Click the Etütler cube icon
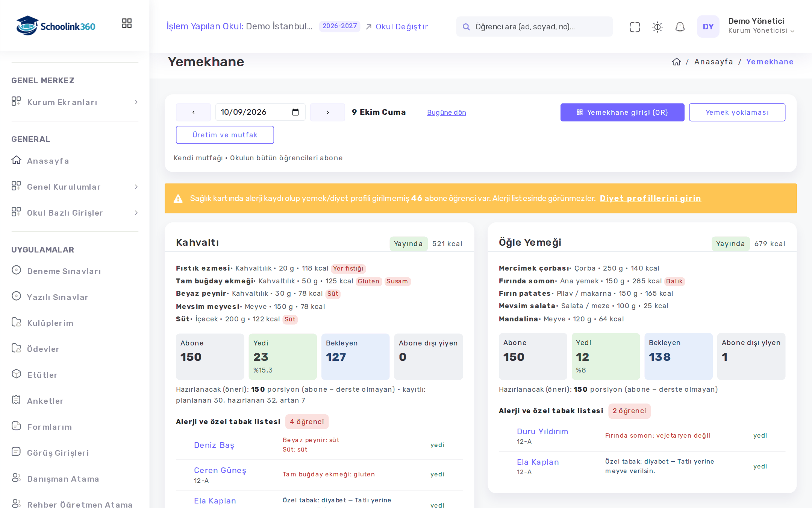 (x=16, y=374)
